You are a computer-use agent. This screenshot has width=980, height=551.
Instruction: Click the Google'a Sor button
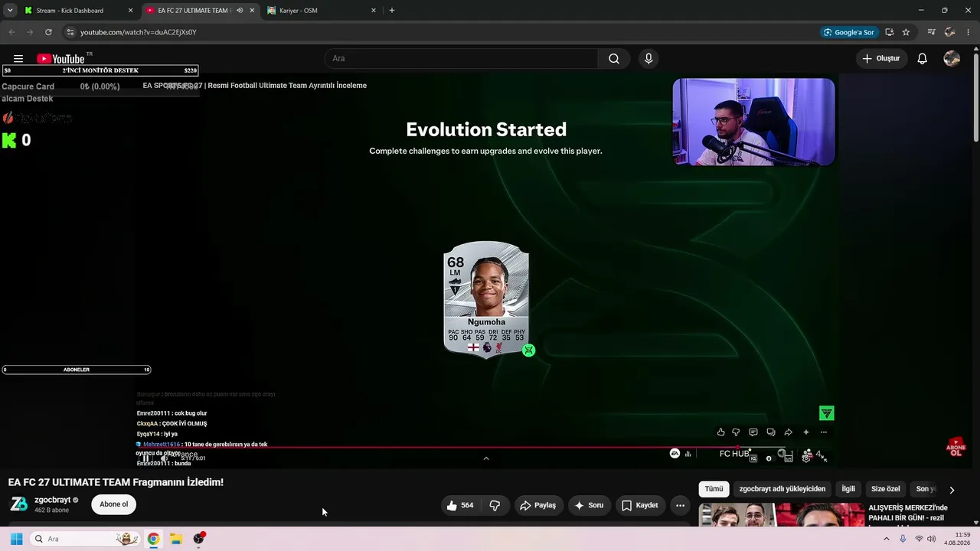(x=848, y=32)
